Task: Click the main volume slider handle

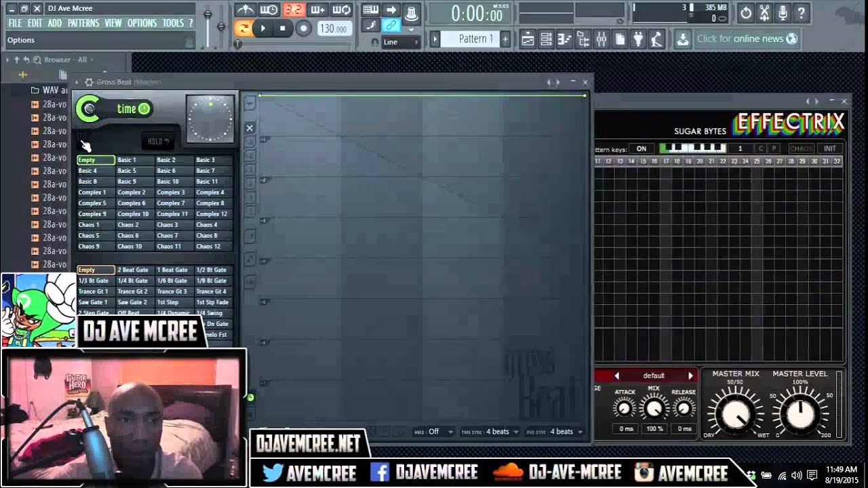Action: point(208,14)
